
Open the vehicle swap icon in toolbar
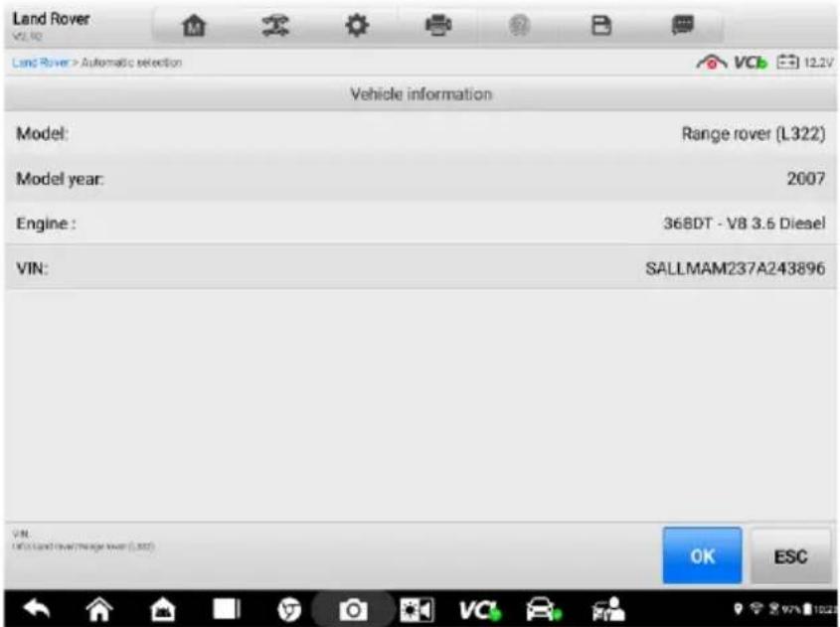pos(275,25)
